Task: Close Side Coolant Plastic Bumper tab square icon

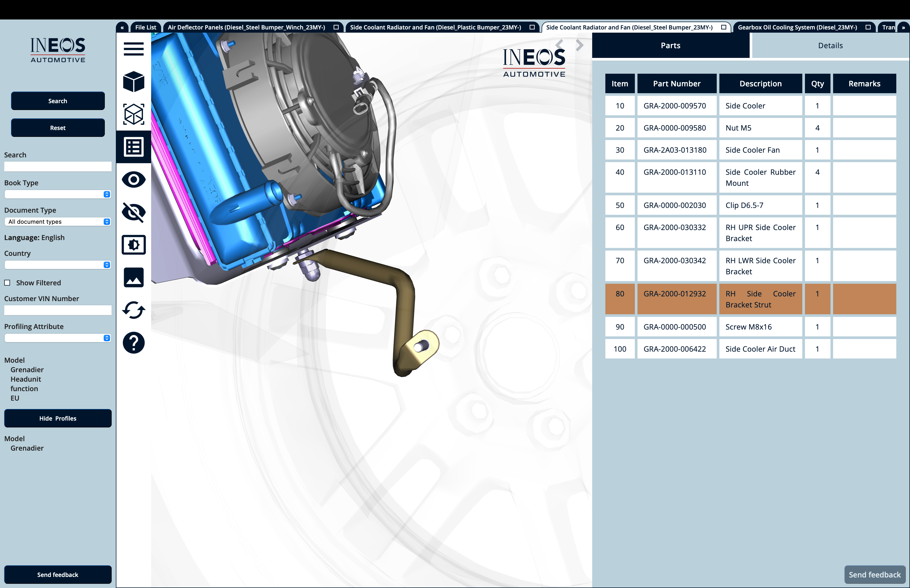Action: (x=532, y=27)
